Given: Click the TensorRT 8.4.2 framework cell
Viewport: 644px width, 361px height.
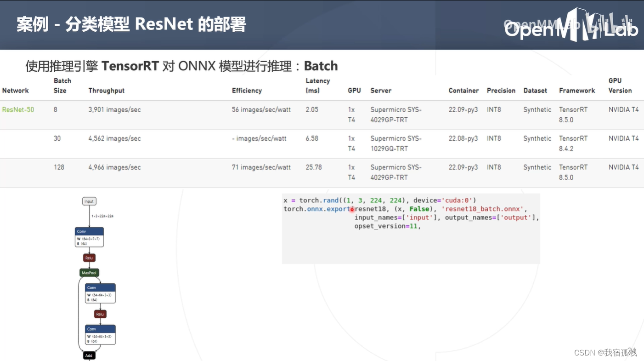Looking at the screenshot, I should [x=573, y=143].
